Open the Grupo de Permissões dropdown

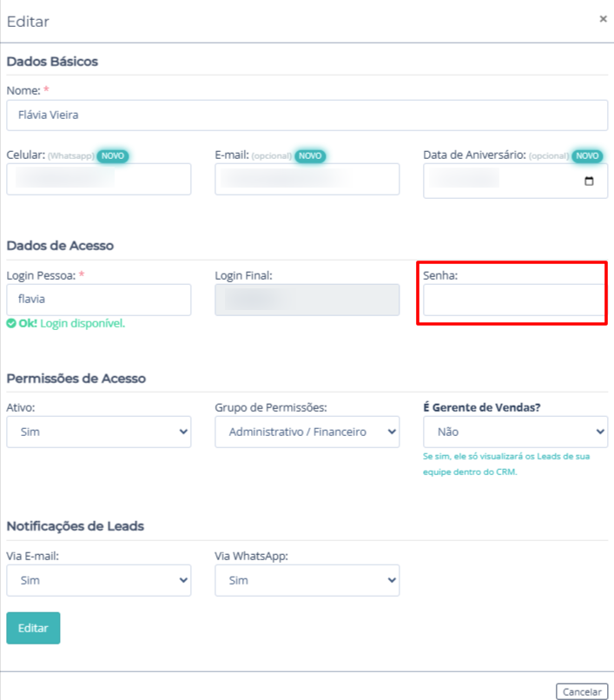coord(307,432)
